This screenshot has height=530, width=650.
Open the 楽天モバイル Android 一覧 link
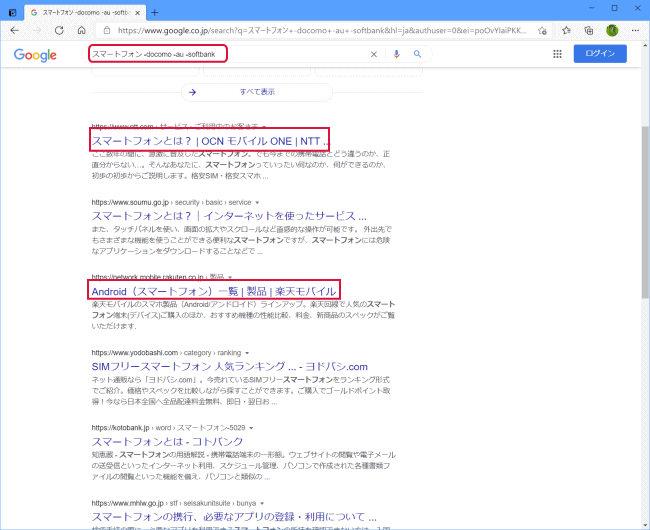(x=214, y=291)
